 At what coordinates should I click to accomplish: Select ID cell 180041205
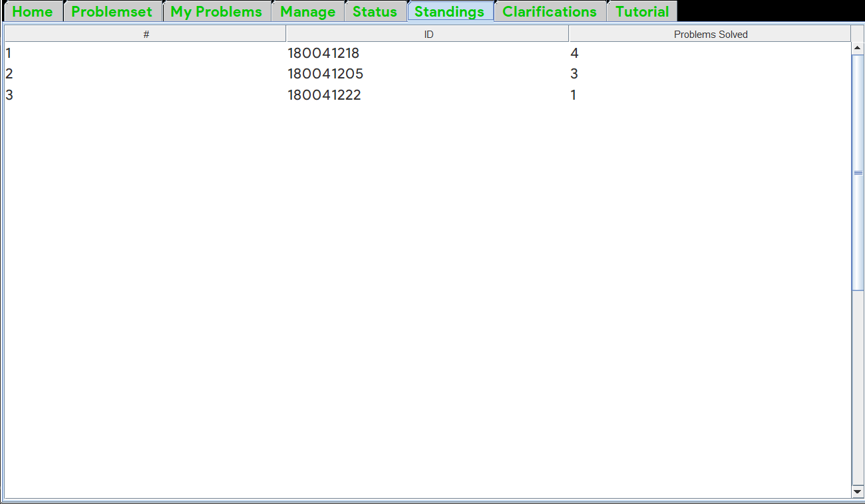pyautogui.click(x=428, y=74)
